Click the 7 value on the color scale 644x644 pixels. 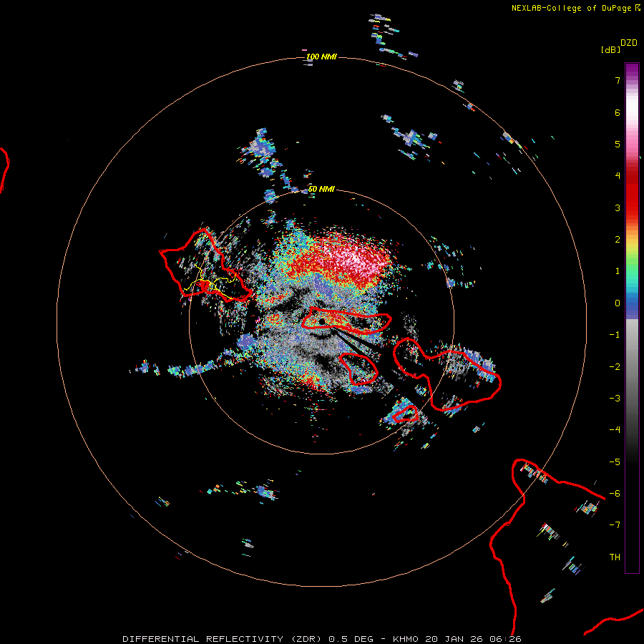618,80
